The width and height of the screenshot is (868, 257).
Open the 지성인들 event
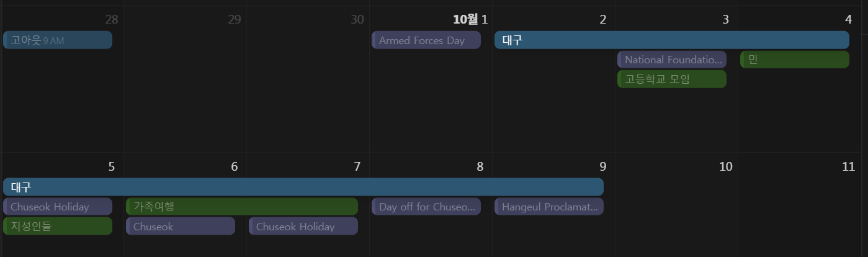click(x=57, y=226)
